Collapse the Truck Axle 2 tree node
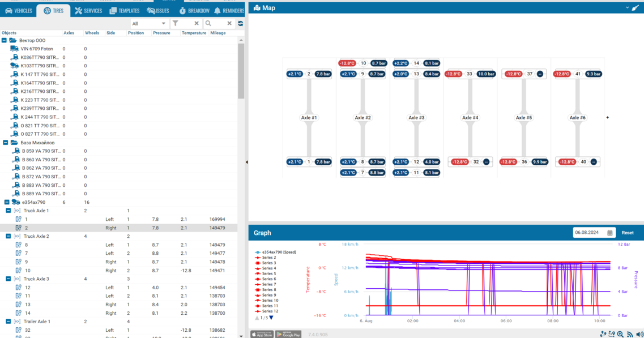This screenshot has height=338, width=644. pos(8,236)
